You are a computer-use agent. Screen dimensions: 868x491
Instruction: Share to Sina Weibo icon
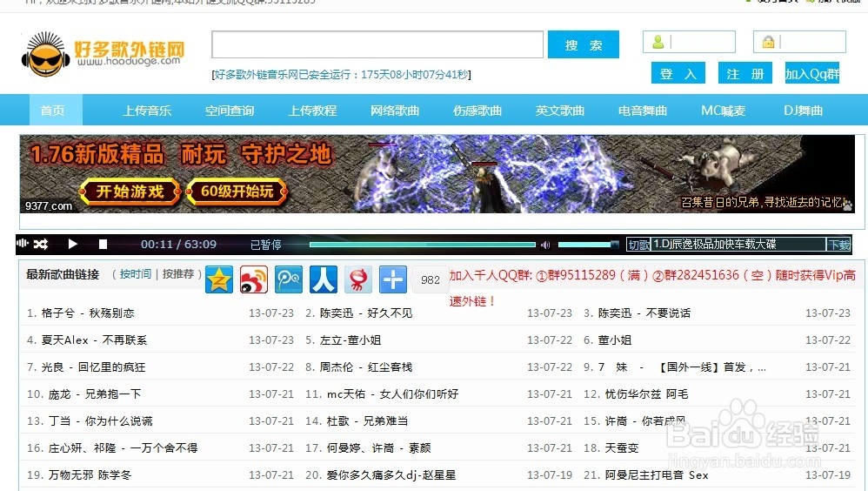254,279
